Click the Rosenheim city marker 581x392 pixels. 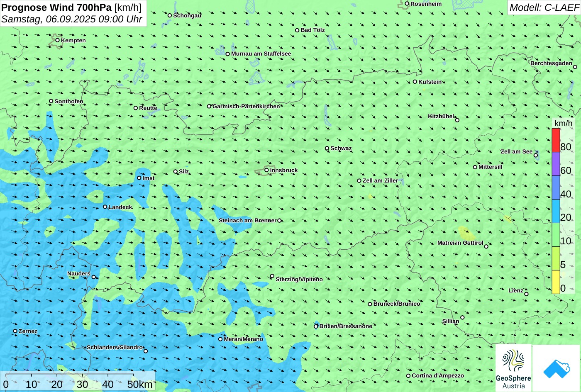click(407, 4)
